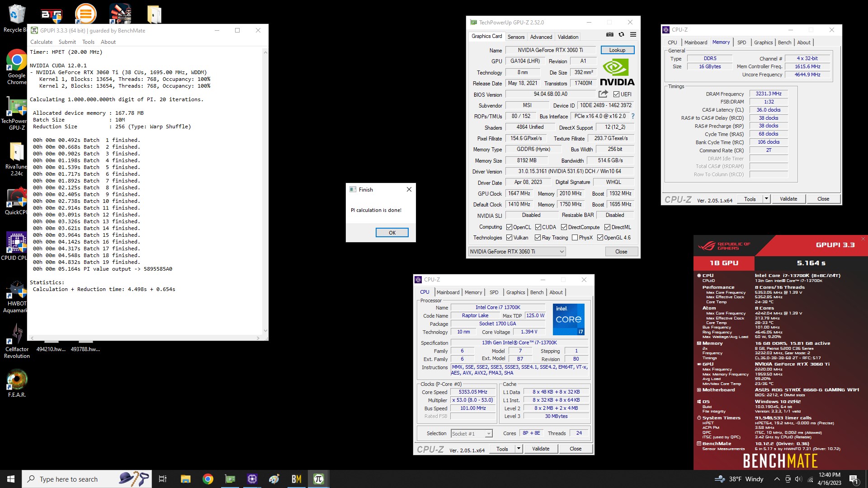Click Validate in the memory CPU-Z window
Screen dimensions: 868x488
click(788, 199)
